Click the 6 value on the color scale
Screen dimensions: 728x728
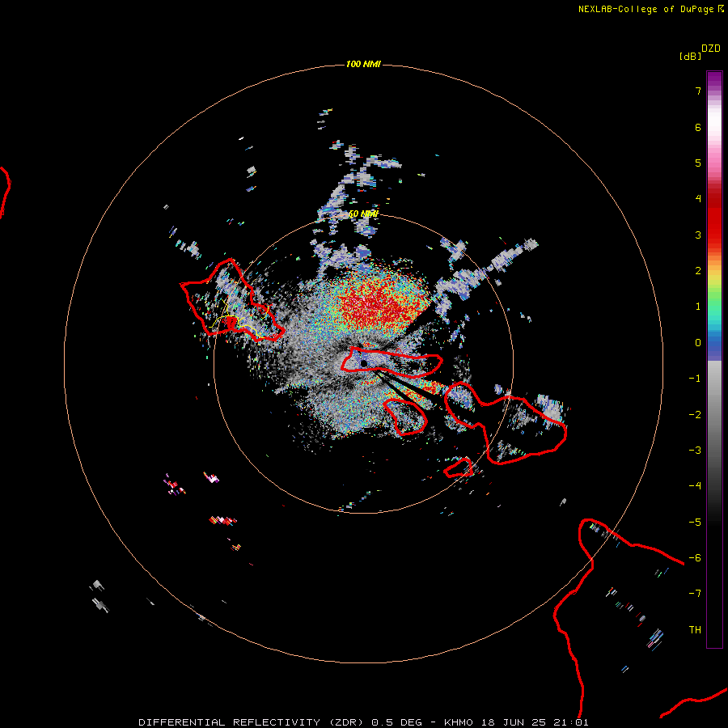[x=698, y=127]
